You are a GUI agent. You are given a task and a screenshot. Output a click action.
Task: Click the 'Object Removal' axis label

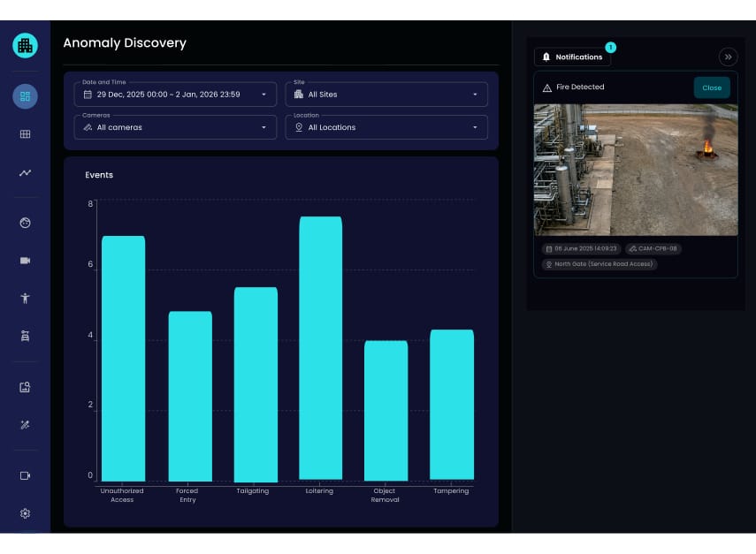[x=385, y=495]
